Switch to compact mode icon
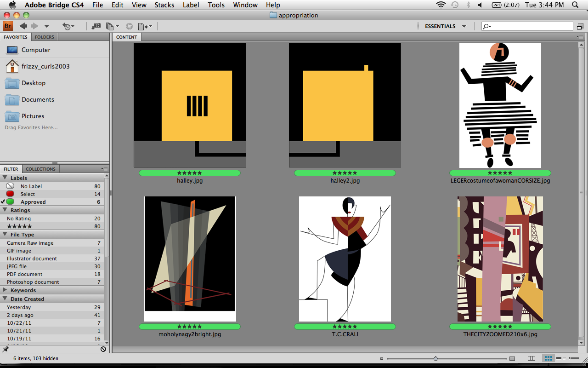This screenshot has width=588, height=368. click(580, 27)
